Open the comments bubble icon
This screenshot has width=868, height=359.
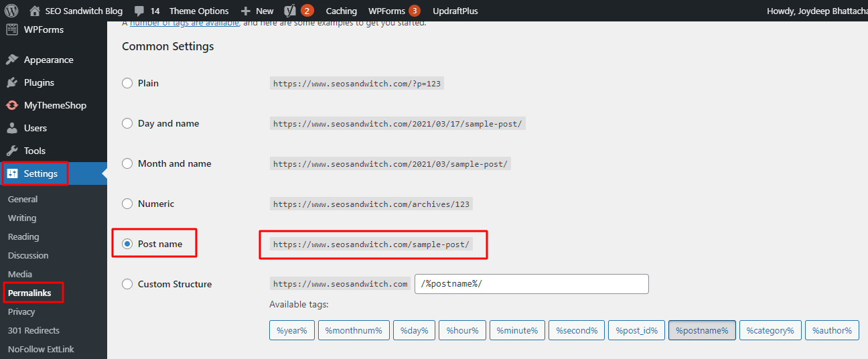[139, 11]
